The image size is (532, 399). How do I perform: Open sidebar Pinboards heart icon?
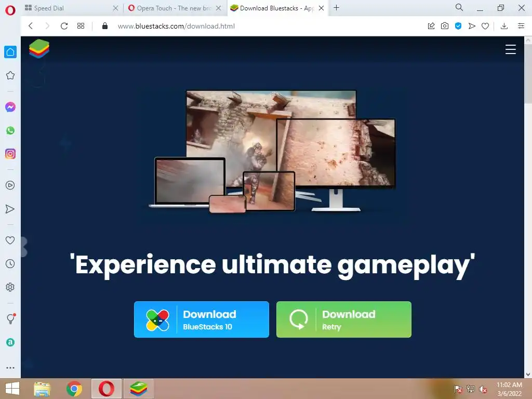tap(10, 240)
